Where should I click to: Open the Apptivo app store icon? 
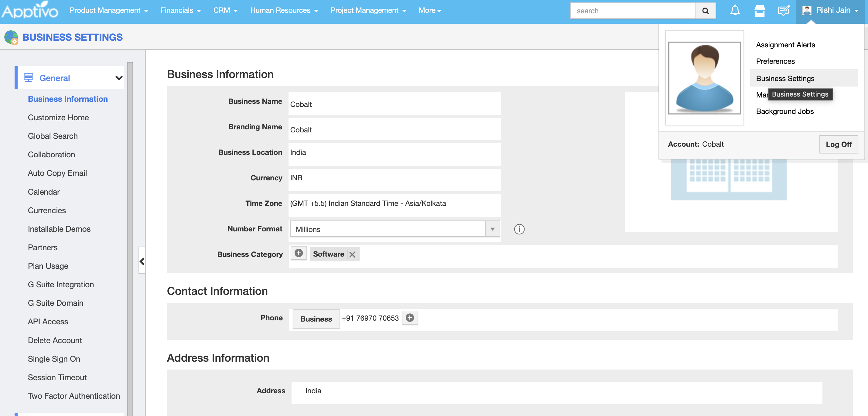pyautogui.click(x=760, y=10)
